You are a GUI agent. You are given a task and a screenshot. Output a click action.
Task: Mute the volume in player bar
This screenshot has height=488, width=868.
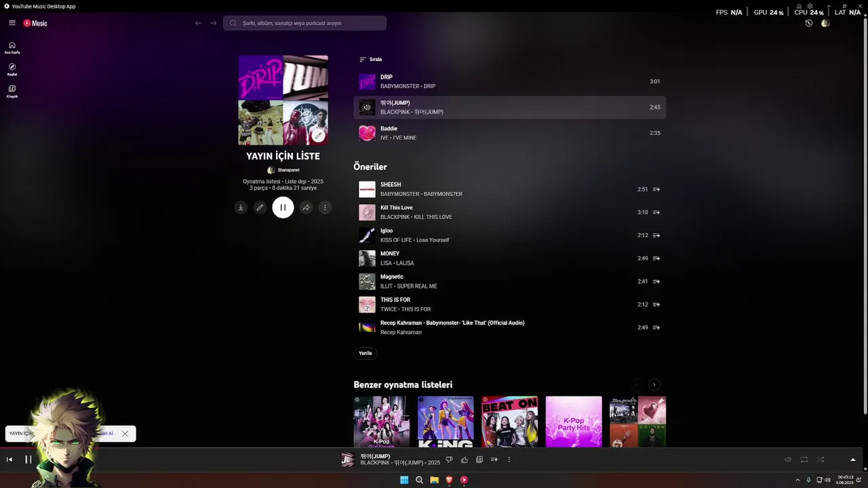coord(788,460)
